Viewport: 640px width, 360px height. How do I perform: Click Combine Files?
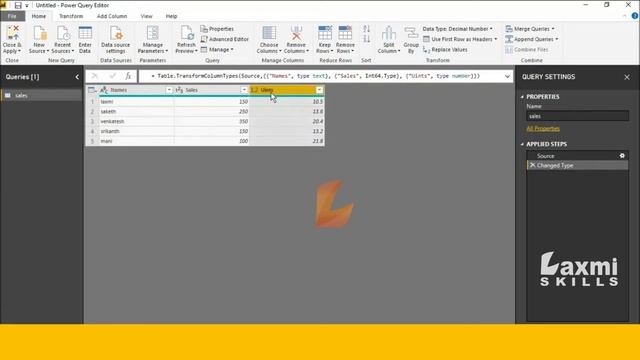pyautogui.click(x=527, y=49)
